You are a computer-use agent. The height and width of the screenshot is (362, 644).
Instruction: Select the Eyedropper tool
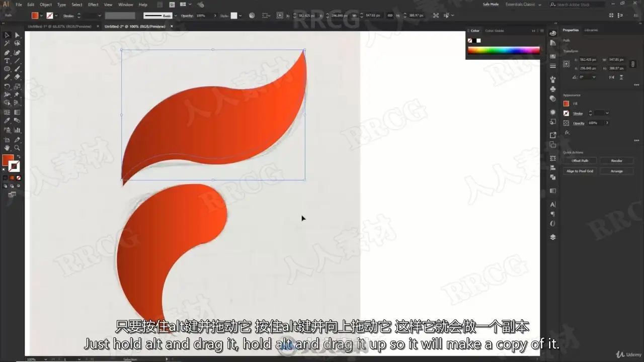pos(7,121)
